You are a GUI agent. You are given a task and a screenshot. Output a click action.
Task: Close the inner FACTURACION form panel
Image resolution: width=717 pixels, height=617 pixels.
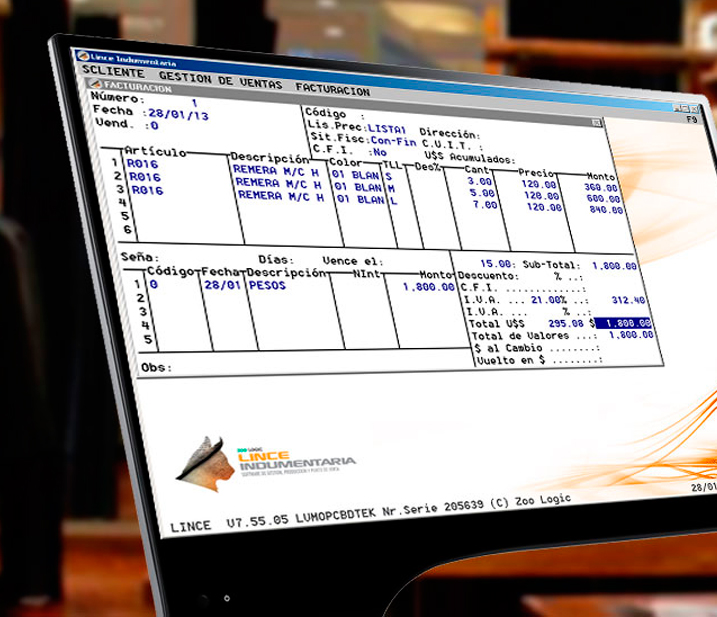(x=597, y=122)
